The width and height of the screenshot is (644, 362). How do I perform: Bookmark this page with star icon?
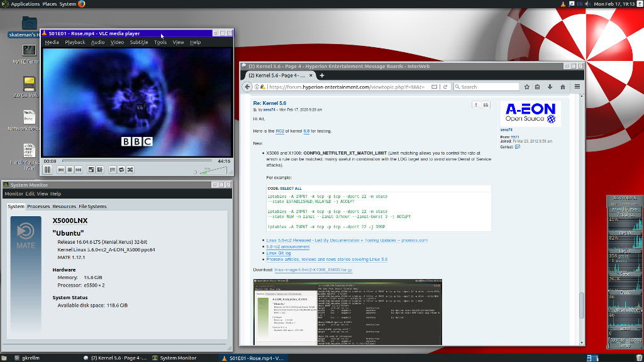527,87
